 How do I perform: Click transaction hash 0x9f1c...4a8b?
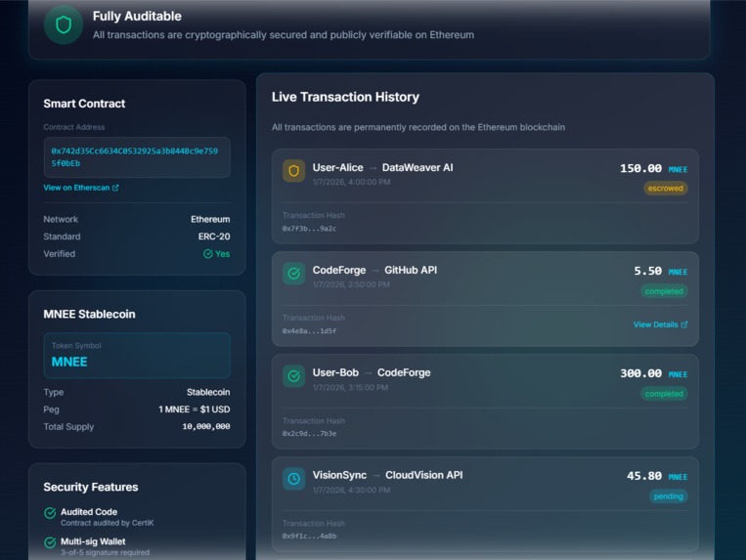(309, 537)
